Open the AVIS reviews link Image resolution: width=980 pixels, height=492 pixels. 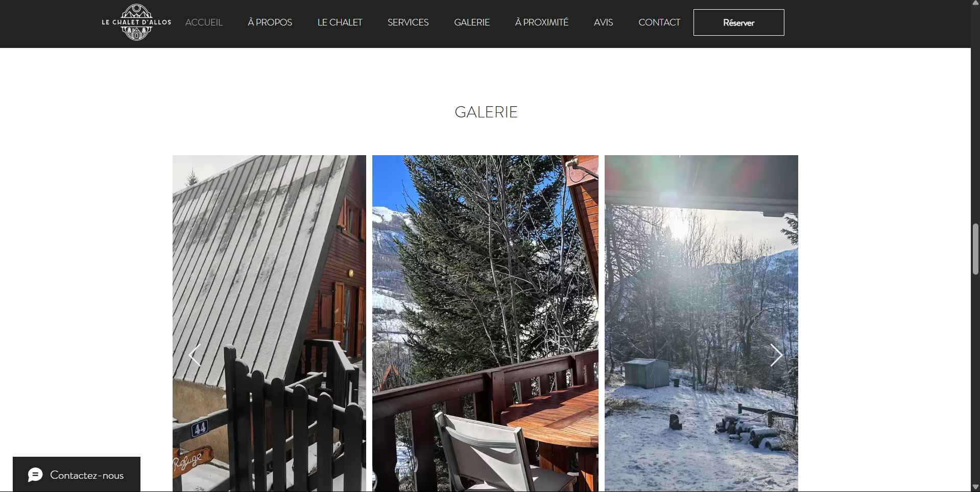tap(603, 22)
